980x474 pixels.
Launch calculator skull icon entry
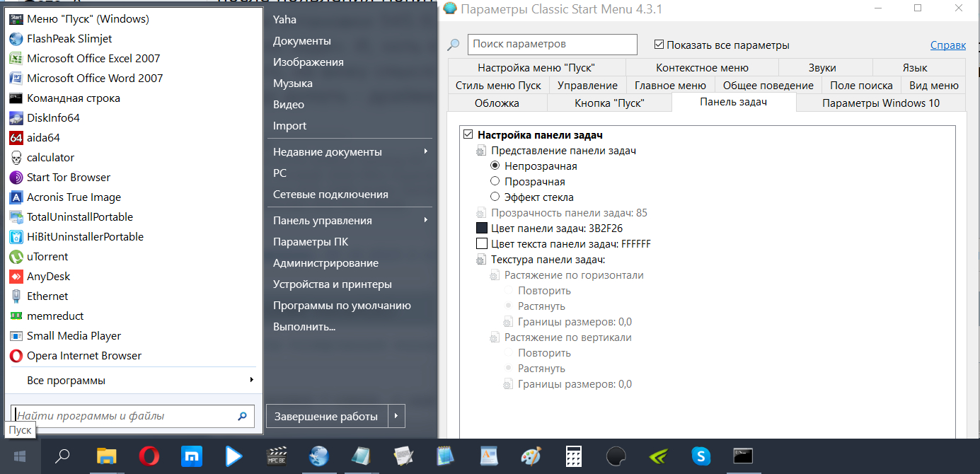click(16, 158)
